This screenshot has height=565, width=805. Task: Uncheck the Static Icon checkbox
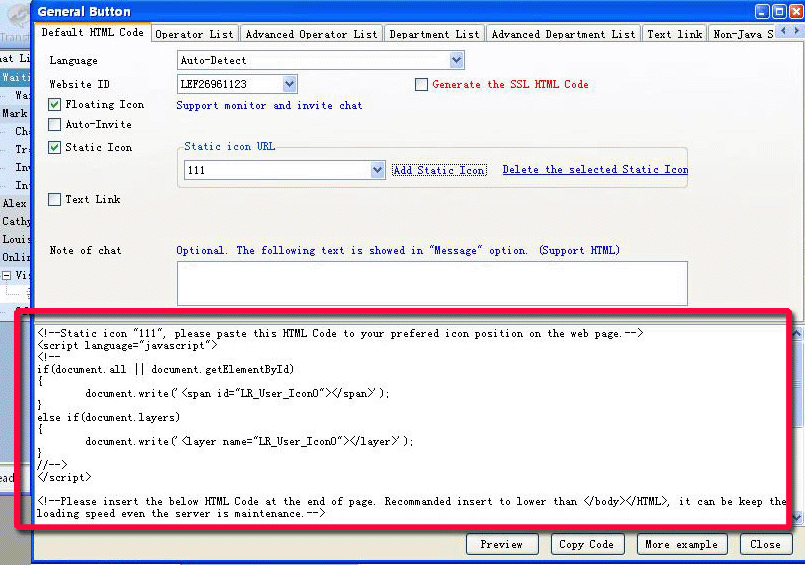point(54,147)
